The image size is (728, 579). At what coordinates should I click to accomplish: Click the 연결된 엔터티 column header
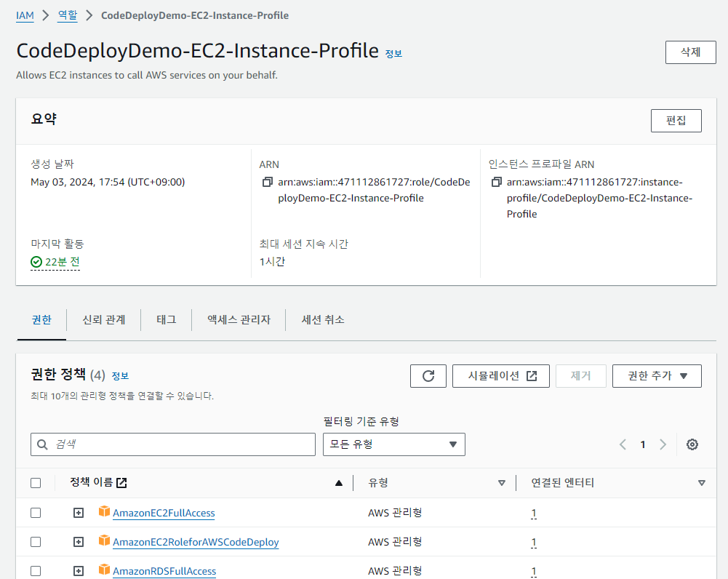(x=563, y=483)
